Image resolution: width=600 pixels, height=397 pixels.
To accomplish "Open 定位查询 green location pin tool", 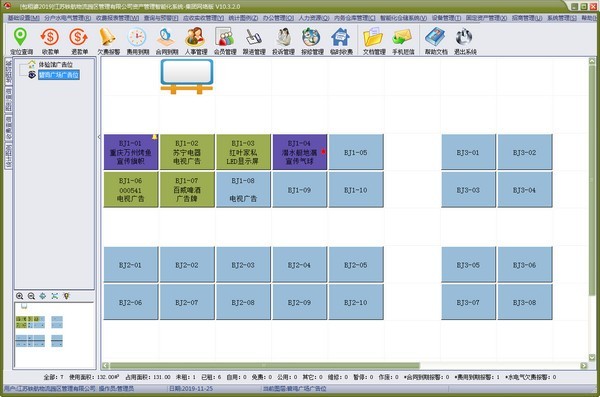I will click(21, 41).
